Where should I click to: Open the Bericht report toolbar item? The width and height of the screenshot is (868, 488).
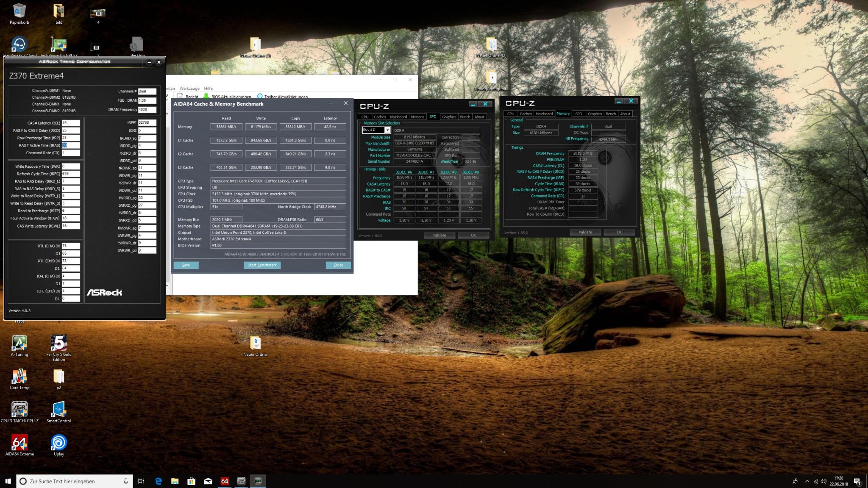(188, 97)
